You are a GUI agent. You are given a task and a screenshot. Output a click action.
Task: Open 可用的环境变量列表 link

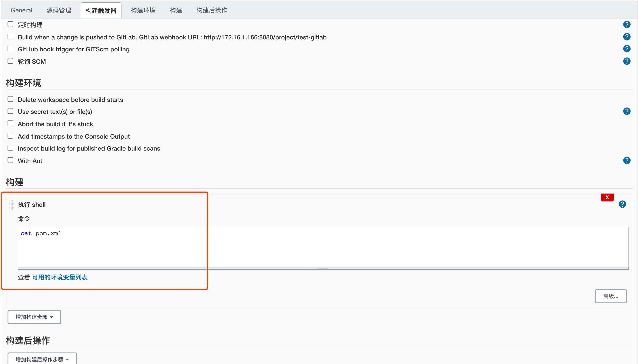coord(60,277)
